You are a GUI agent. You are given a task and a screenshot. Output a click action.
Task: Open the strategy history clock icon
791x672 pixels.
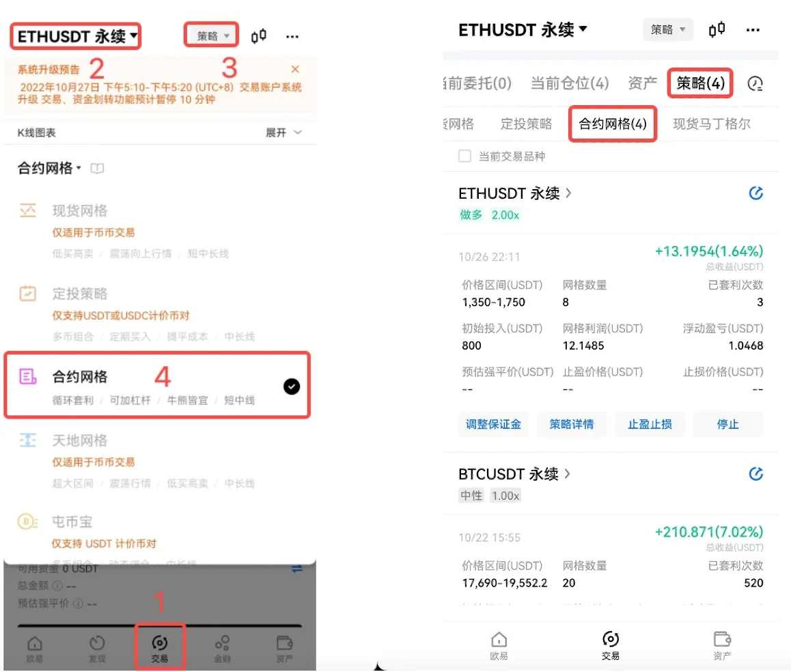[x=755, y=83]
